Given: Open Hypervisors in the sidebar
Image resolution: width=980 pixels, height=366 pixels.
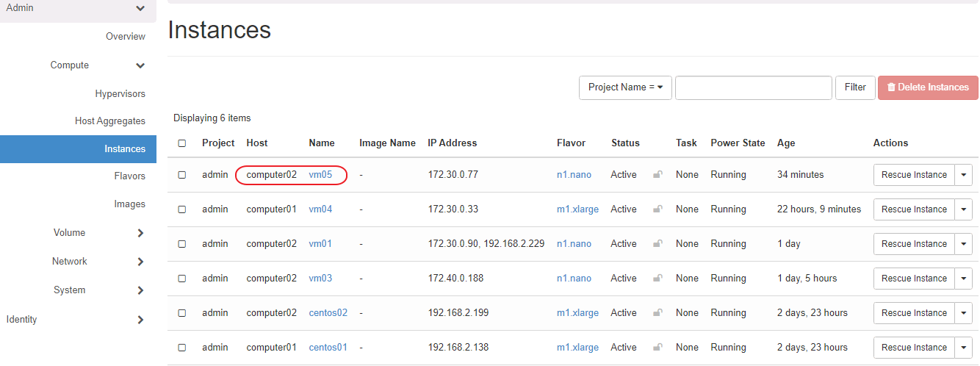Looking at the screenshot, I should 120,94.
